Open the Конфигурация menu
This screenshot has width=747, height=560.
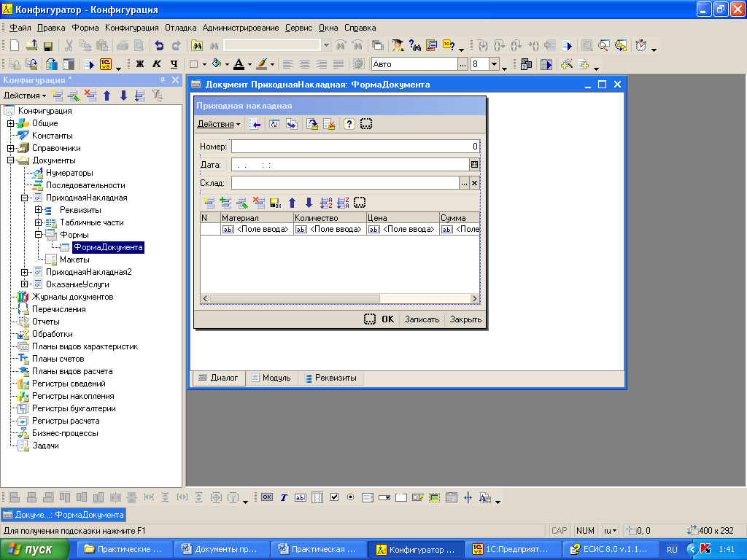[131, 28]
